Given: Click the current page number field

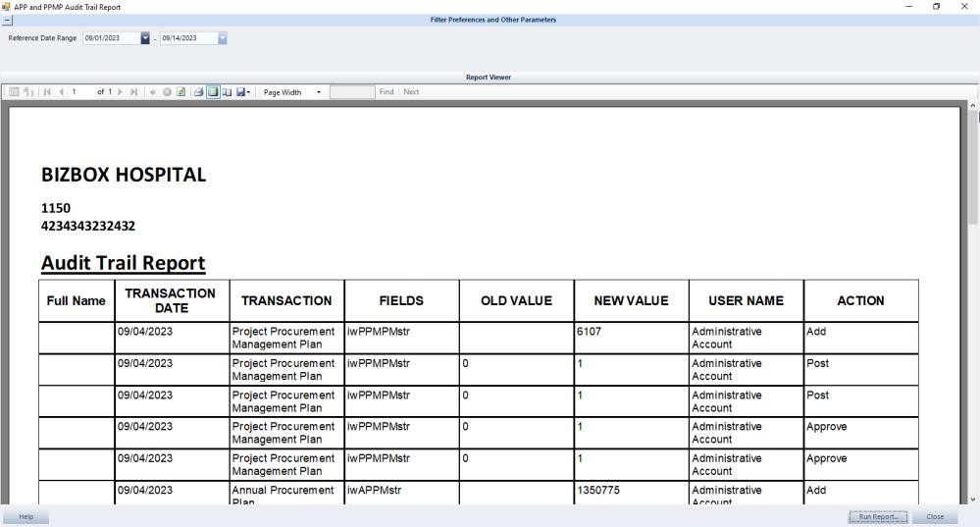Looking at the screenshot, I should [x=81, y=92].
